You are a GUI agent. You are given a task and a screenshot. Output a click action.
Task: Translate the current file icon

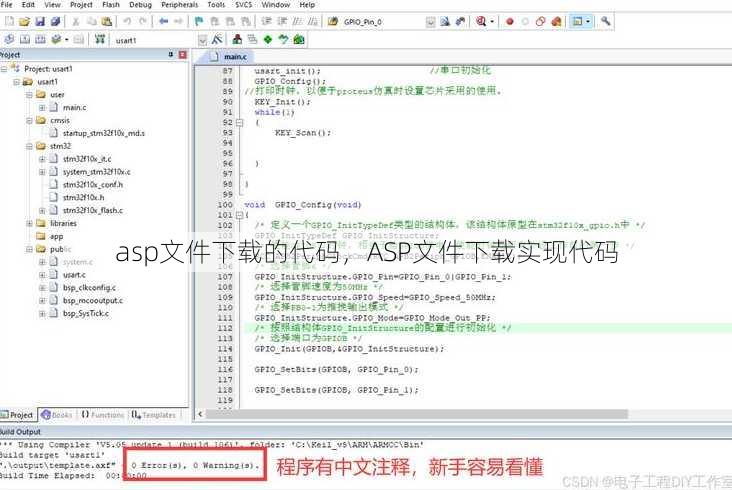(x=9, y=40)
